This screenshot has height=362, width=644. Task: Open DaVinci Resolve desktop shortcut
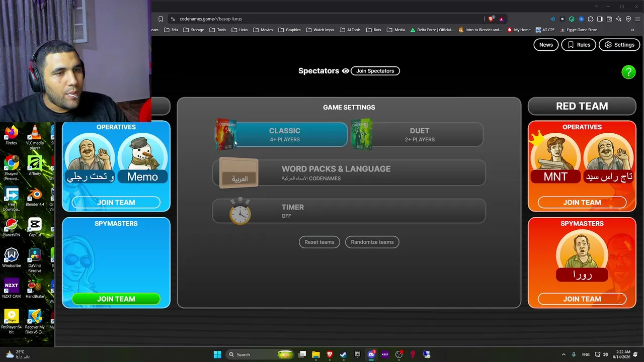pos(35,260)
